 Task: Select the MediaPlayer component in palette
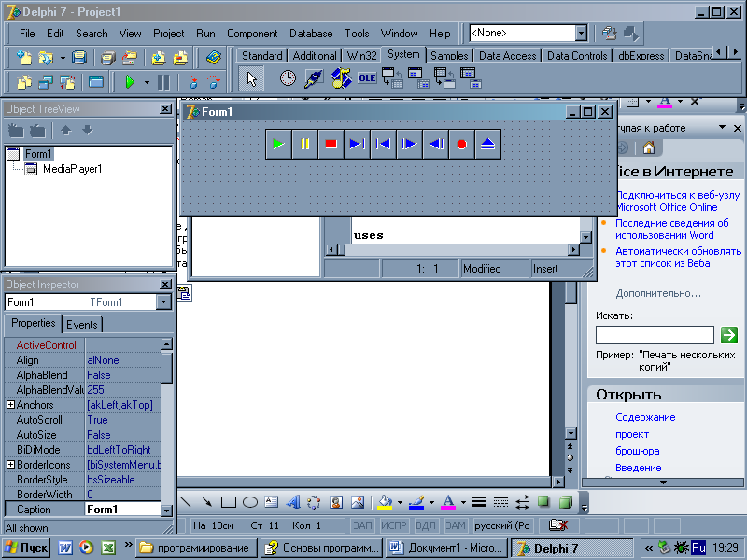[x=340, y=78]
